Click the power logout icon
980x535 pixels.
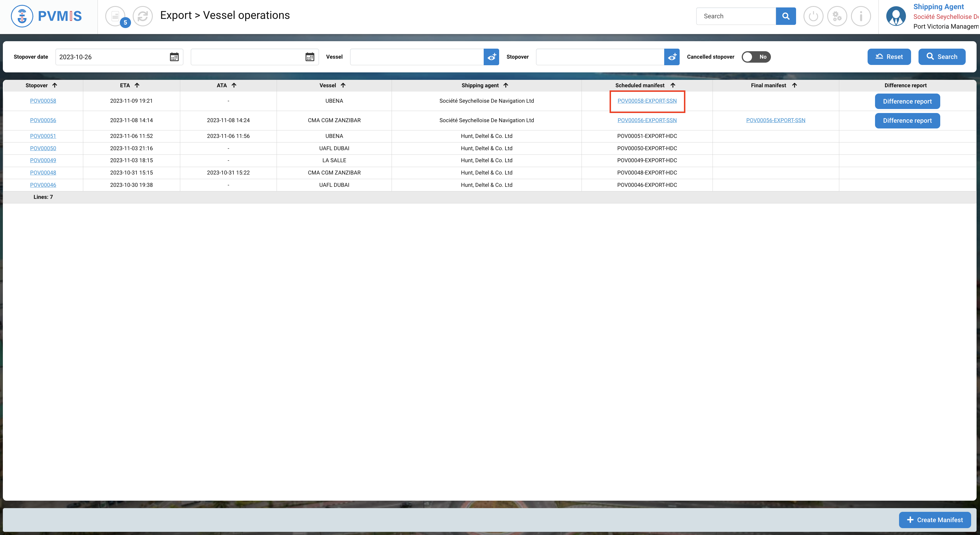813,16
